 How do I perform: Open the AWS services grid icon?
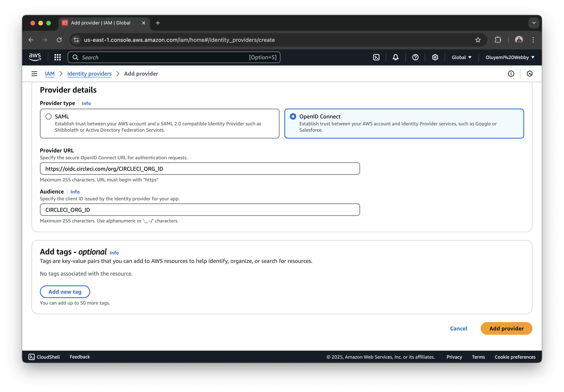57,57
